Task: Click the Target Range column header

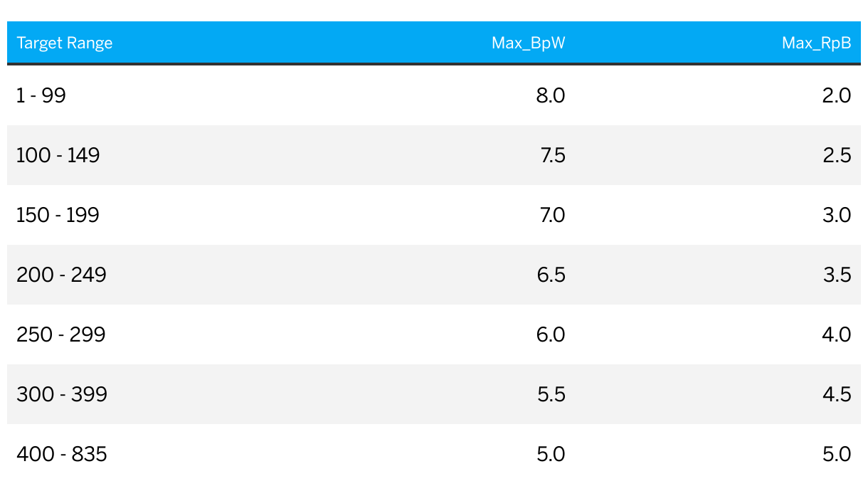Action: (65, 43)
